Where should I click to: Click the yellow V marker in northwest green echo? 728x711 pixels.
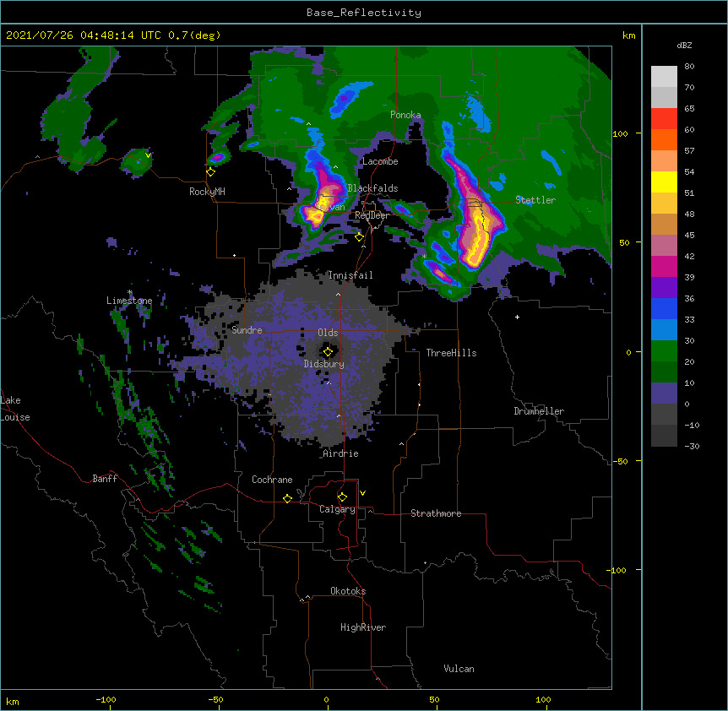tap(148, 155)
